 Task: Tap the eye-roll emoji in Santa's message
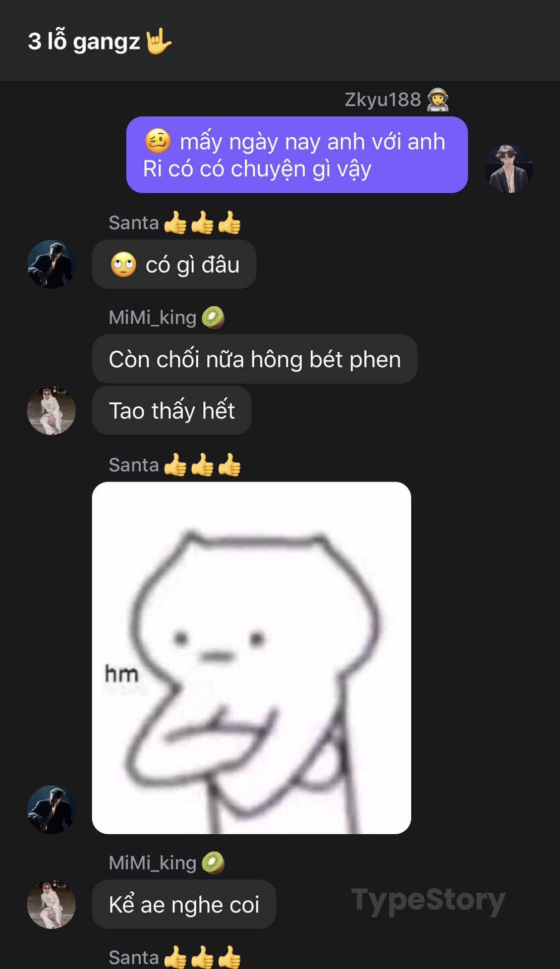123,264
